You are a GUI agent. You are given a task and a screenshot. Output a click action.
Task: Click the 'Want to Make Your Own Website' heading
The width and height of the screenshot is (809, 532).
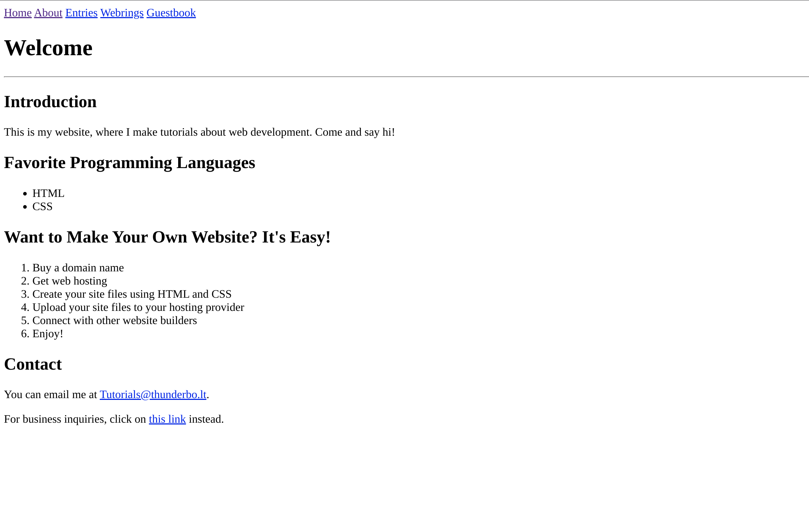(167, 237)
